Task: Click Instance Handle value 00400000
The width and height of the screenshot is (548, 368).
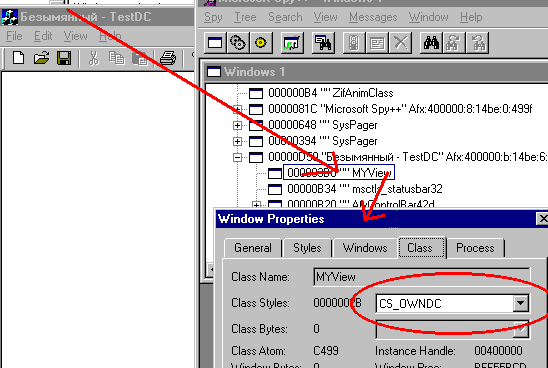Action: [498, 351]
